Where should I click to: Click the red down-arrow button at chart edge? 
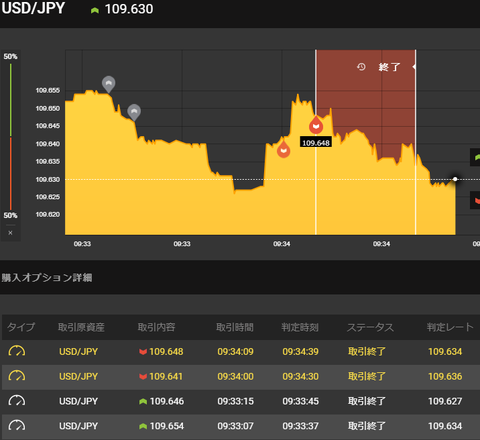click(x=475, y=200)
